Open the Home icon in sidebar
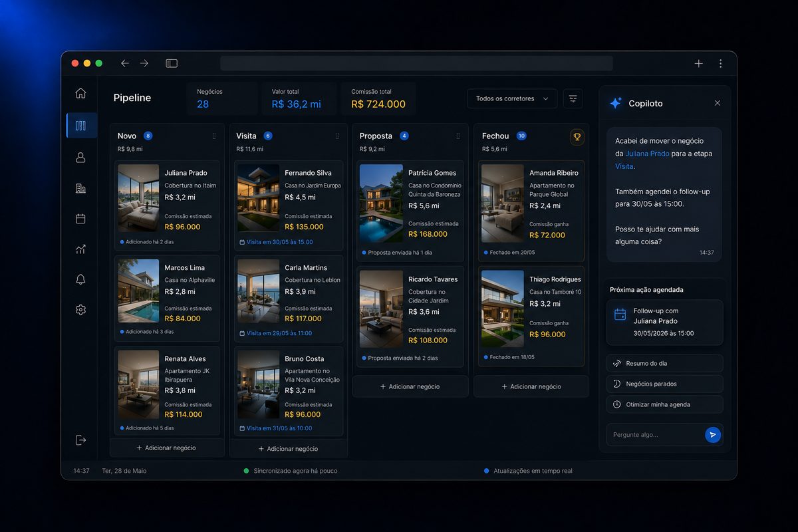This screenshot has height=532, width=798. [x=80, y=93]
